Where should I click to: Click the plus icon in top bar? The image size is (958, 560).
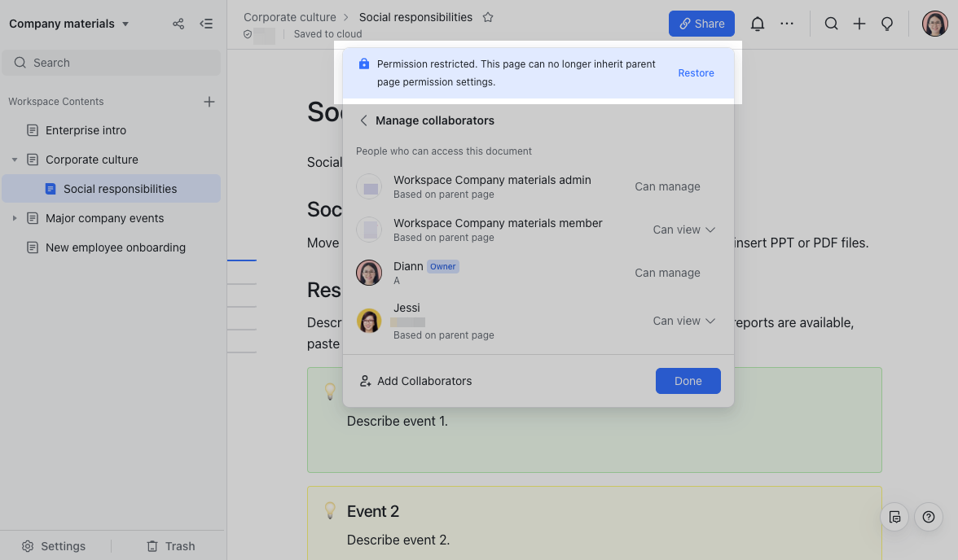[x=859, y=24]
